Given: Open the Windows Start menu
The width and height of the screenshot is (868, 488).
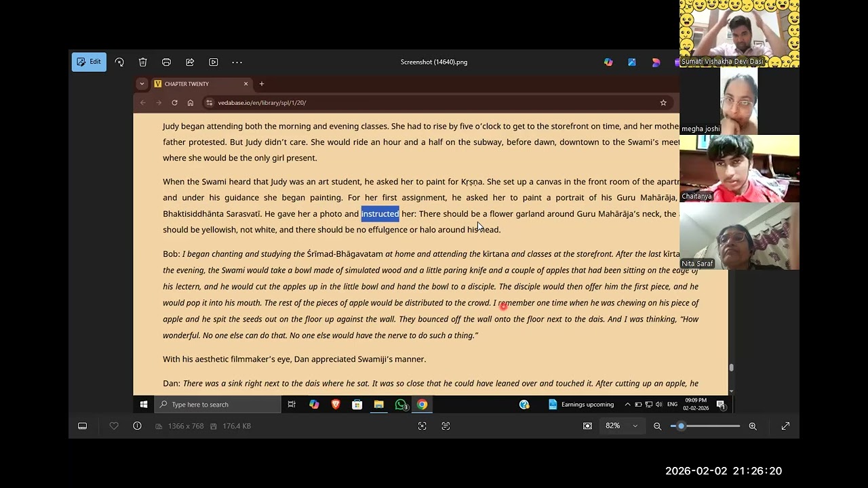Looking at the screenshot, I should (x=144, y=405).
